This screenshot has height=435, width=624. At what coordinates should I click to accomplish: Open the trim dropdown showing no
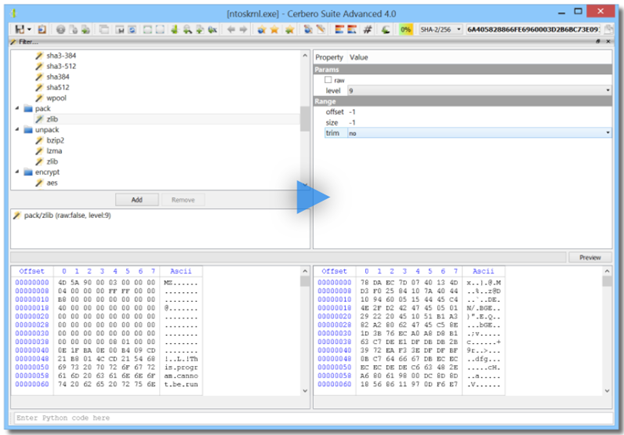479,133
